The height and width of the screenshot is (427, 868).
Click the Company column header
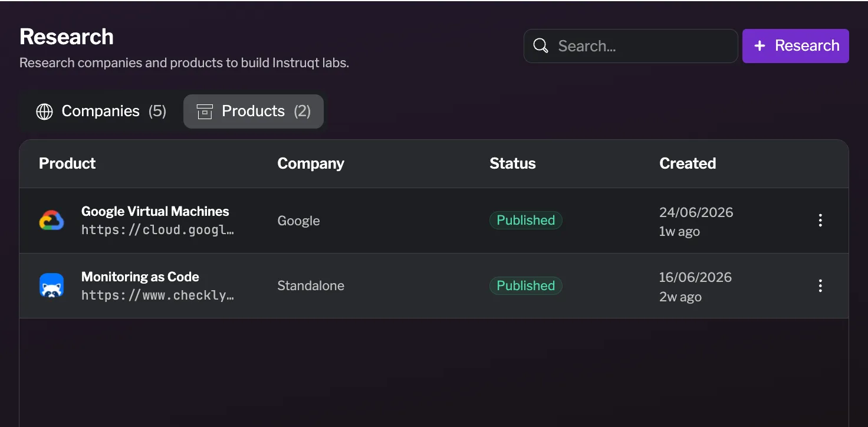311,163
